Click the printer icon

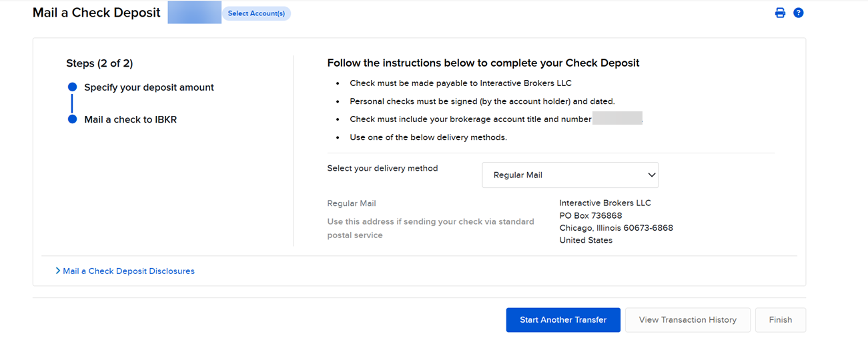pyautogui.click(x=780, y=13)
